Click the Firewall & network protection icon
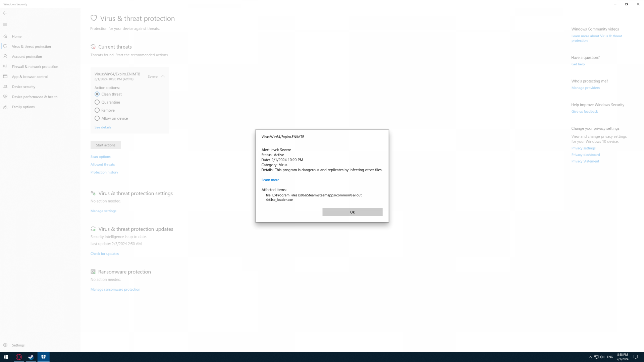The width and height of the screenshot is (644, 362). (5, 67)
